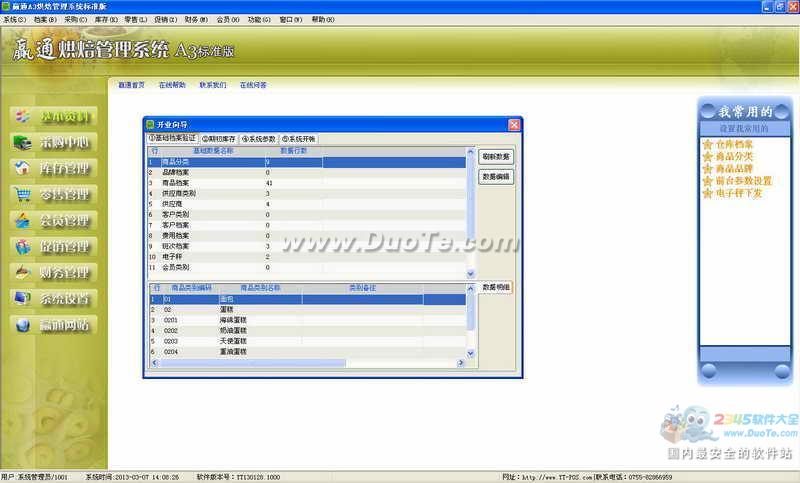Click 设置我常用的 in favorites panel

pyautogui.click(x=743, y=129)
